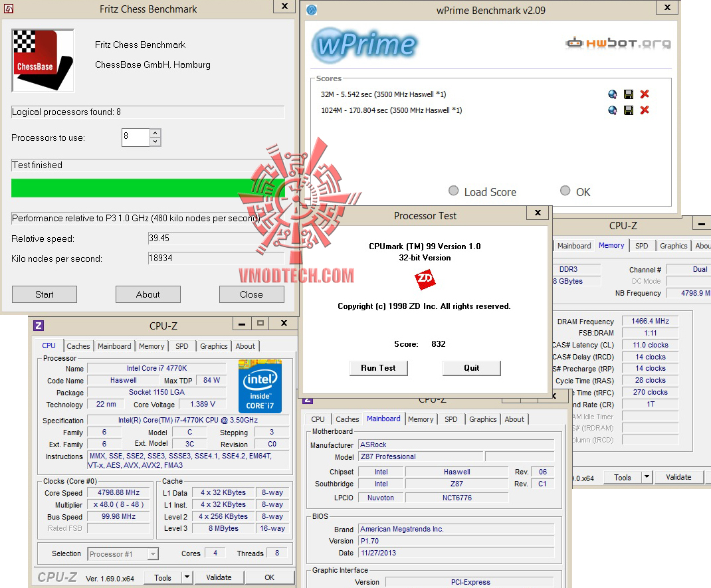Open About tab in CPU-Z CPU window
This screenshot has width=711, height=588.
(x=245, y=346)
